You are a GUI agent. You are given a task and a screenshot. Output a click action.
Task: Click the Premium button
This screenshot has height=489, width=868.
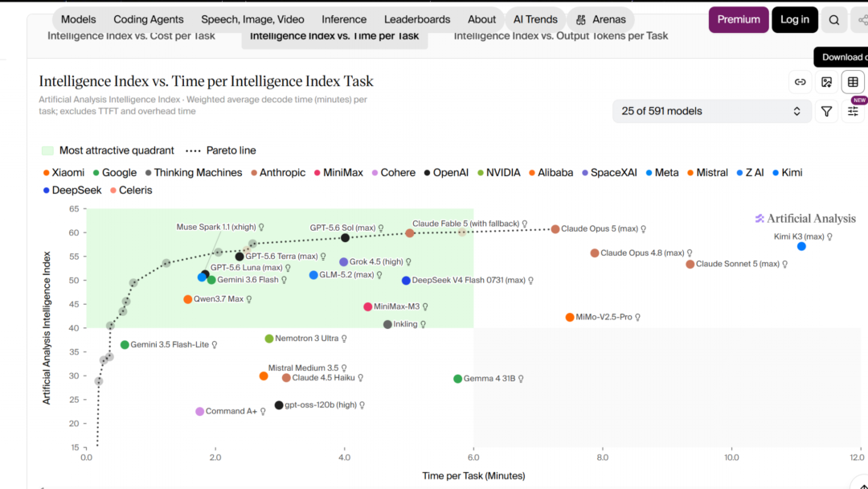[x=739, y=20]
